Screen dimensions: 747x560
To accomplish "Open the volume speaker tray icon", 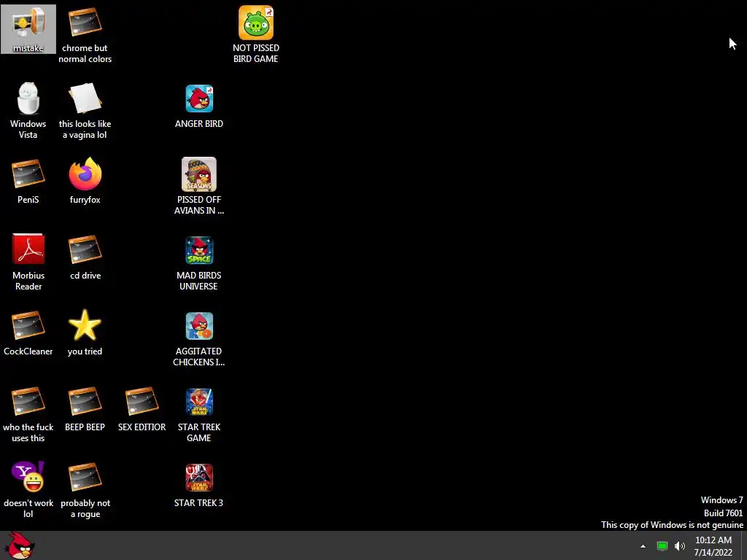I will click(x=680, y=546).
